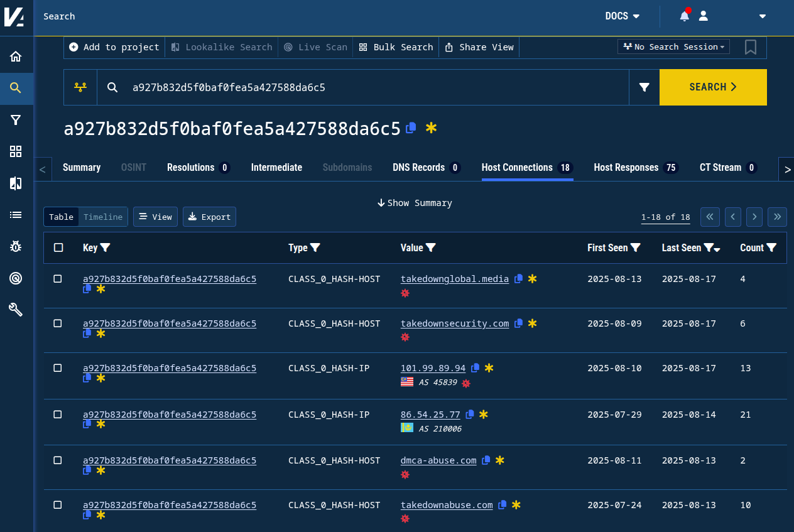Click the yellow asterisk beside hash title
The image size is (794, 532).
point(431,128)
